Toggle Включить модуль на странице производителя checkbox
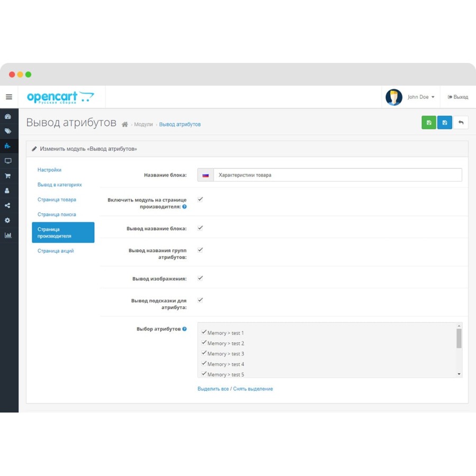This screenshot has height=476, width=476. coord(200,199)
